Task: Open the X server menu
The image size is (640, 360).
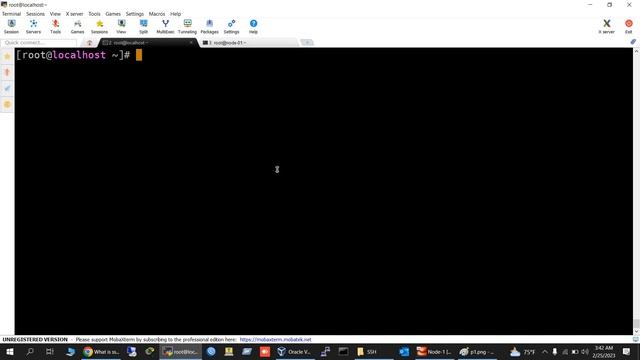Action: pos(74,14)
